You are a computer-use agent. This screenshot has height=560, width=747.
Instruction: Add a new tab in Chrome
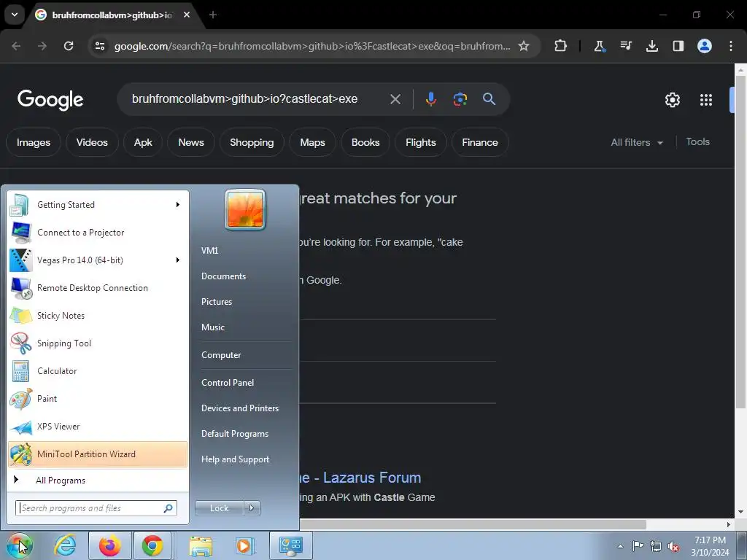click(x=213, y=15)
